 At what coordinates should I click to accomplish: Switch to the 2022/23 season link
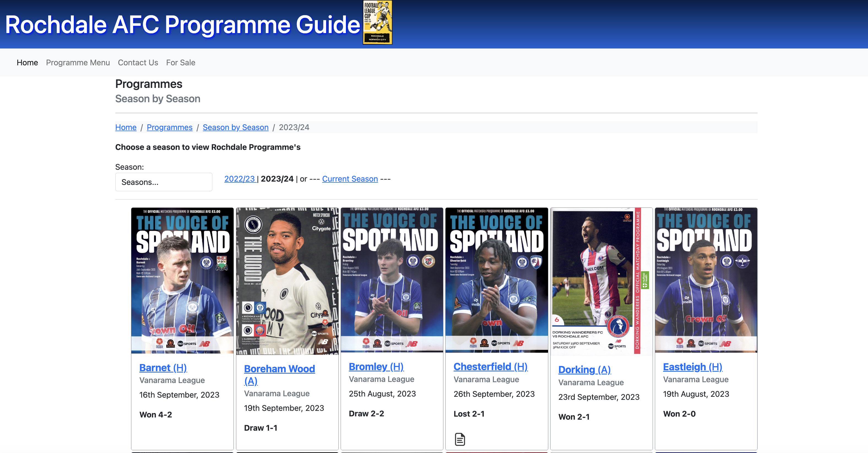coord(240,179)
